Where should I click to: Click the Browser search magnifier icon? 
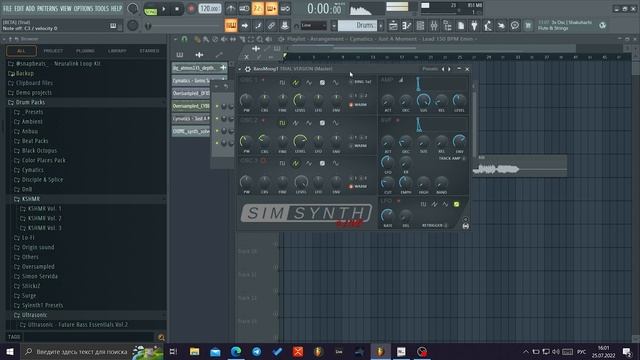(x=161, y=337)
